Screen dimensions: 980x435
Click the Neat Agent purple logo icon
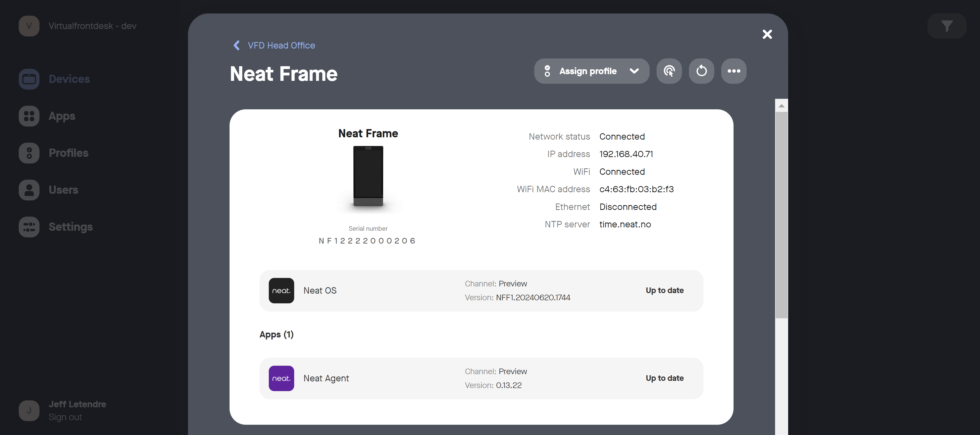coord(281,379)
